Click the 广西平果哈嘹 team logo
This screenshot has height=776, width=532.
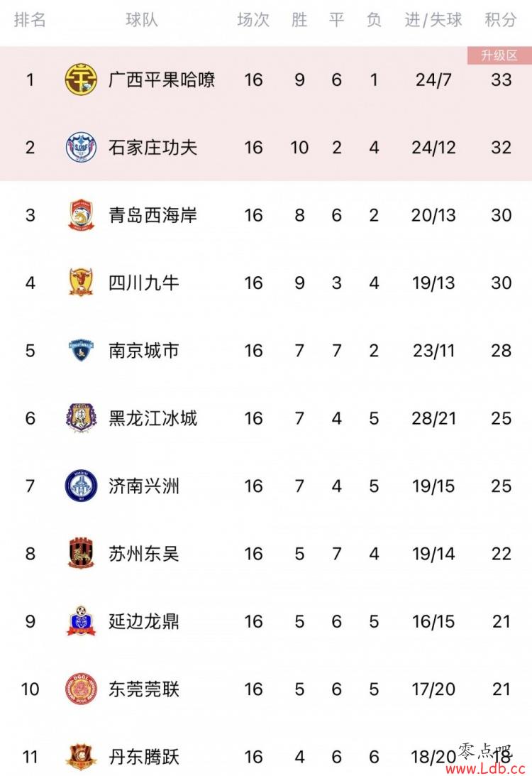(81, 80)
